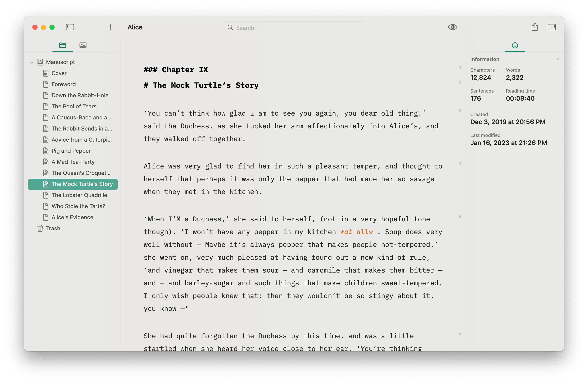The image size is (588, 383).
Task: Open The Rabbit Sends in a... chapter
Action: click(x=73, y=129)
